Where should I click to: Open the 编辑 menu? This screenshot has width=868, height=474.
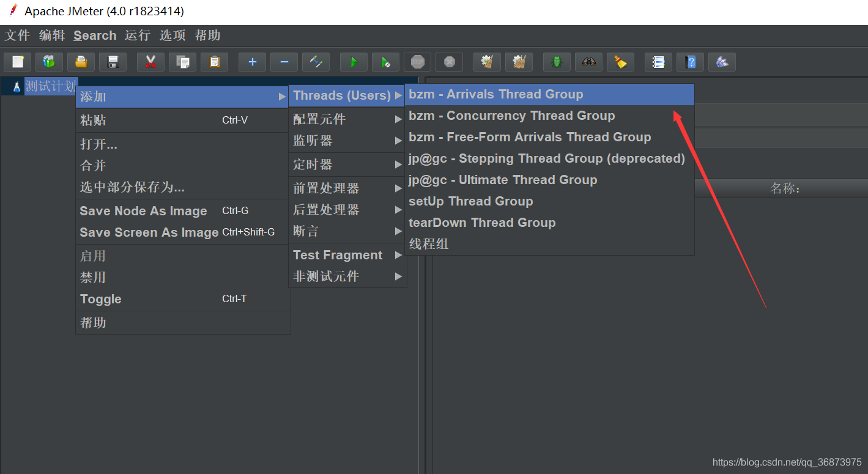coord(52,35)
